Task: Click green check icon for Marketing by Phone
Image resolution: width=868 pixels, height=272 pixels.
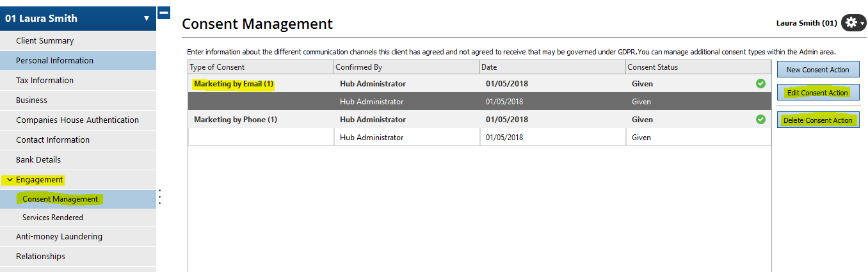Action: (760, 119)
